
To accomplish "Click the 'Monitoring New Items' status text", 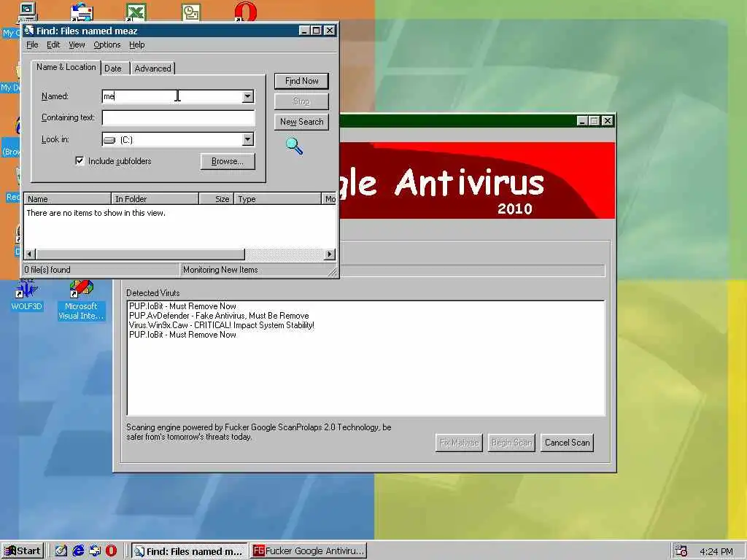I will coord(220,270).
